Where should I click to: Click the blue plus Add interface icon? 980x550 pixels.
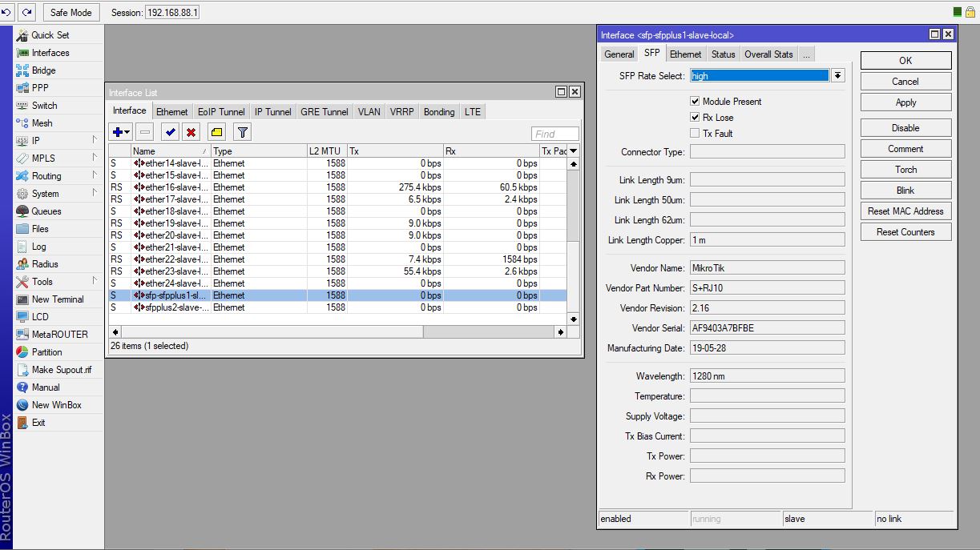(119, 132)
